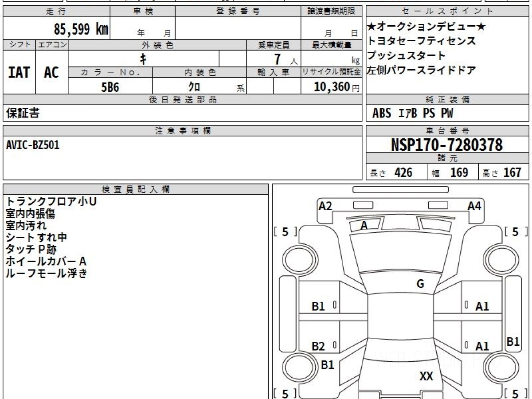
Task: Click interior color value クロ
Action: click(x=194, y=87)
